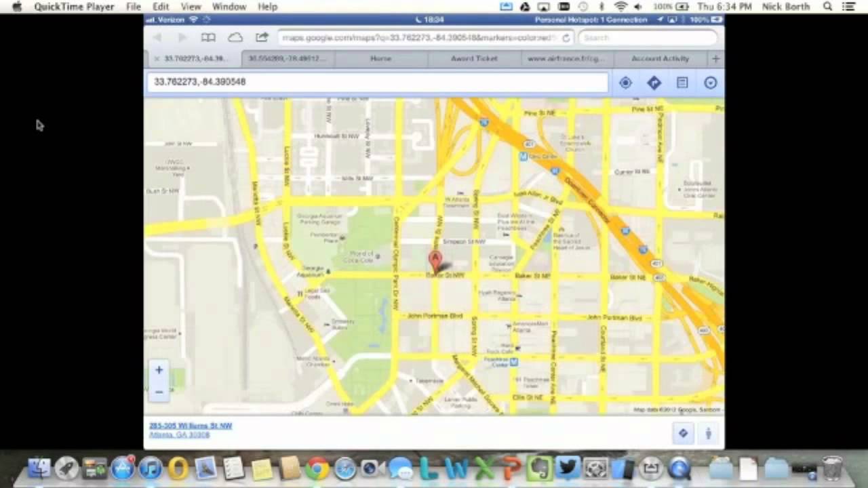868x488 pixels.
Task: Zoom out with the map minus button
Action: [159, 392]
